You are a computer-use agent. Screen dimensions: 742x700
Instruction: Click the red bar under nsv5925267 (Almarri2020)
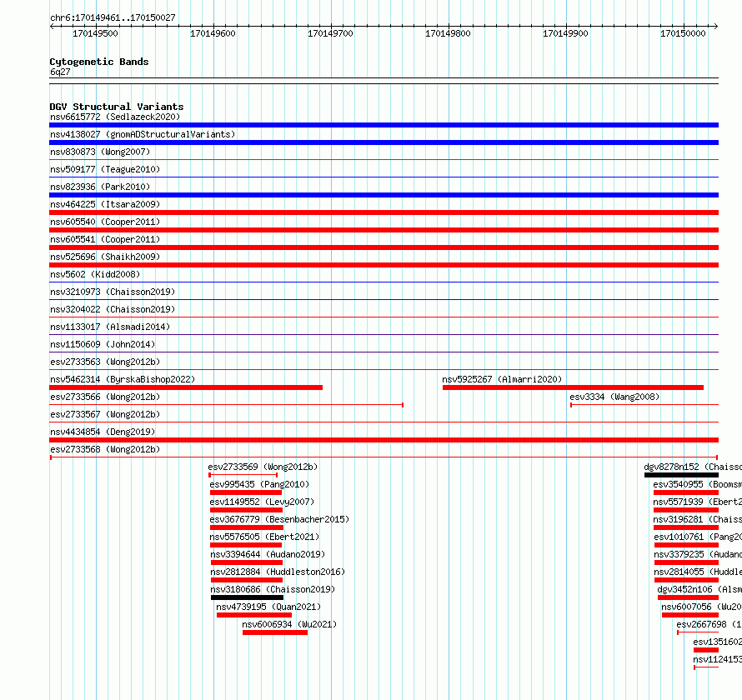(x=573, y=387)
